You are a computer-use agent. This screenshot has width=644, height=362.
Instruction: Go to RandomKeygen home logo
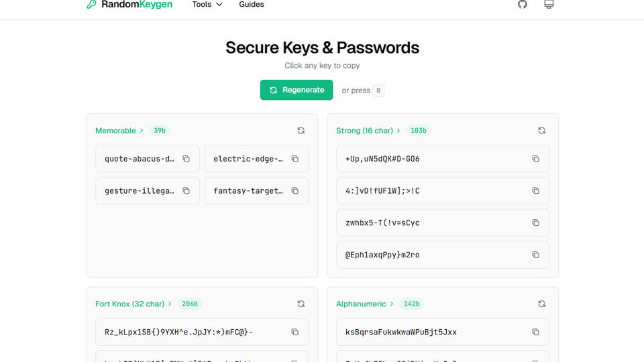click(x=129, y=5)
